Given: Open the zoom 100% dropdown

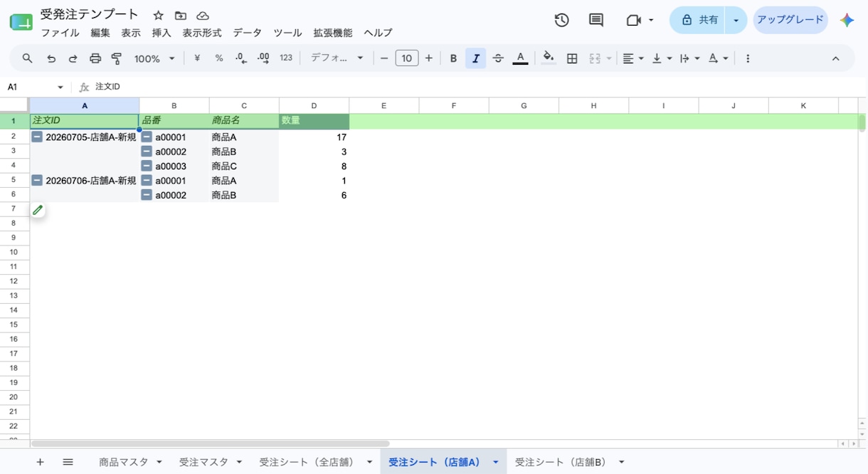Looking at the screenshot, I should tap(154, 58).
